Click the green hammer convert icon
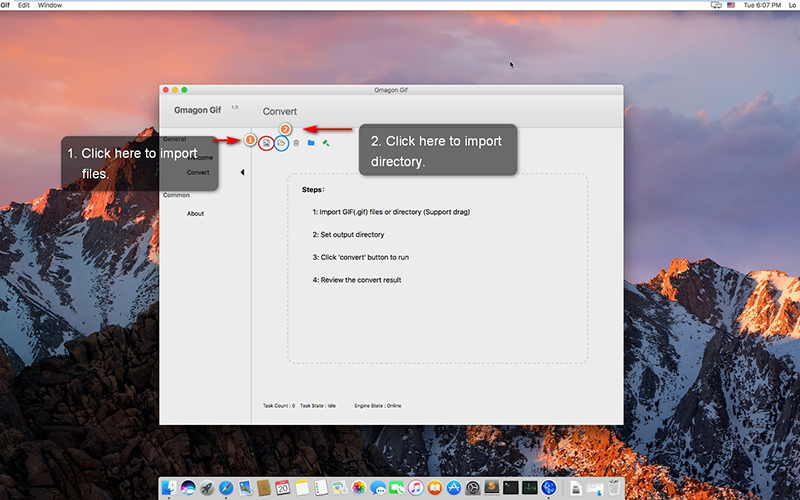 (x=326, y=143)
